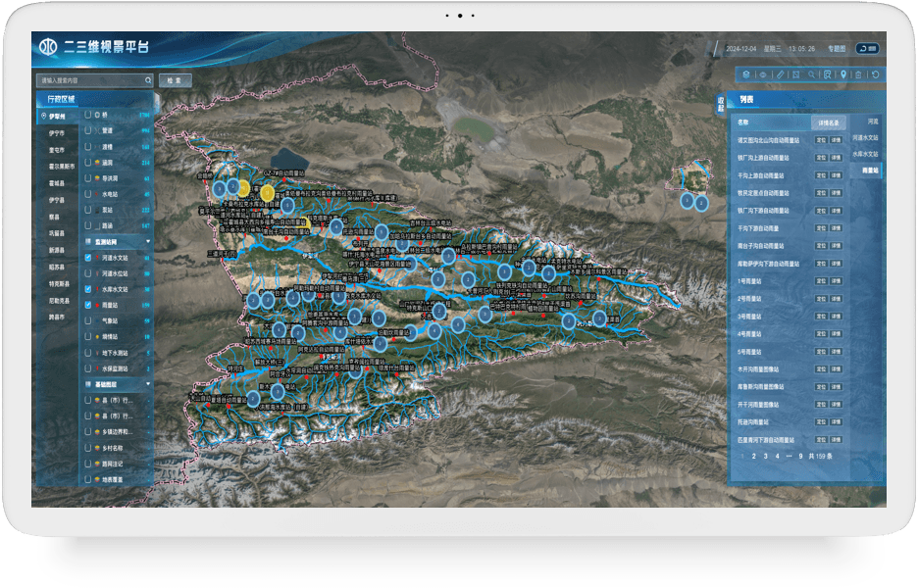The width and height of the screenshot is (918, 588).
Task: Collapse the list panel via 收起 tab
Action: pyautogui.click(x=721, y=104)
